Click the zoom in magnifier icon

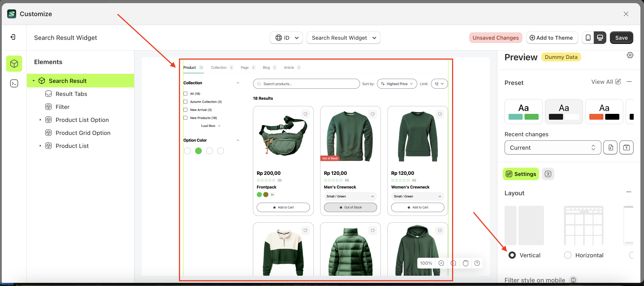[x=441, y=263]
